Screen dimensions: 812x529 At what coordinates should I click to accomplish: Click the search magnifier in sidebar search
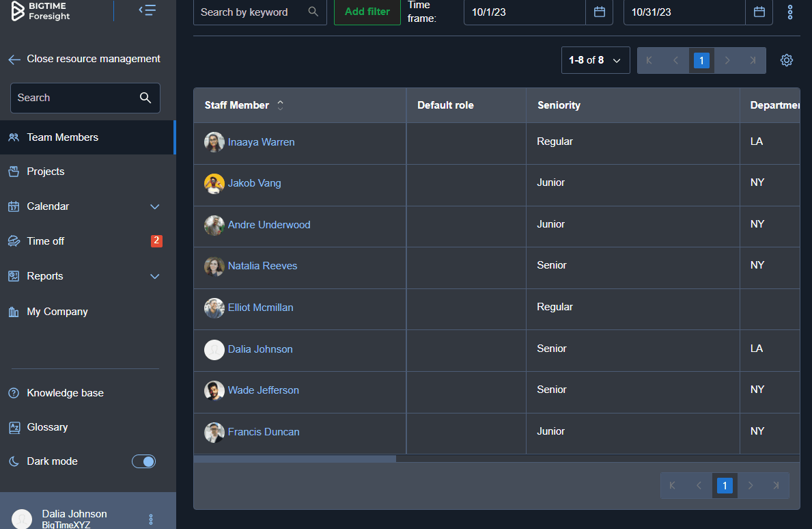coord(145,98)
